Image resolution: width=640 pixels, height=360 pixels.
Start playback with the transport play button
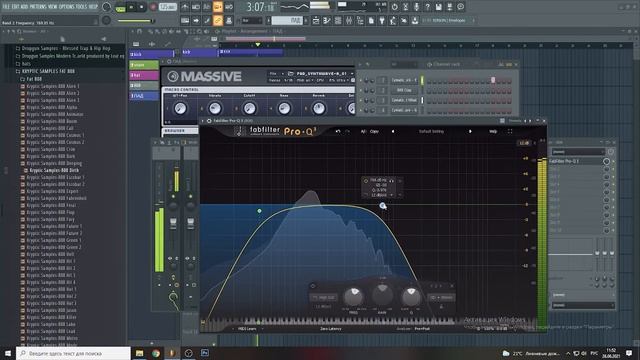pos(131,7)
